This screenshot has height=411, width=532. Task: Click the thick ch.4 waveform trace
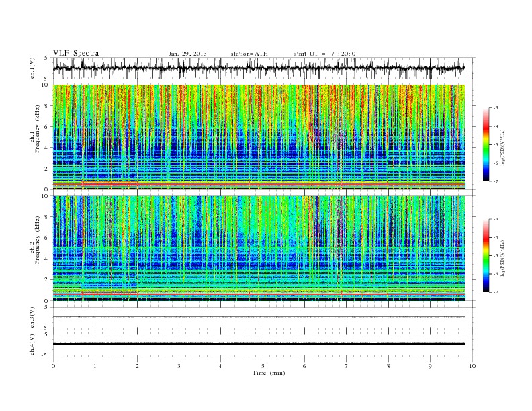point(259,344)
